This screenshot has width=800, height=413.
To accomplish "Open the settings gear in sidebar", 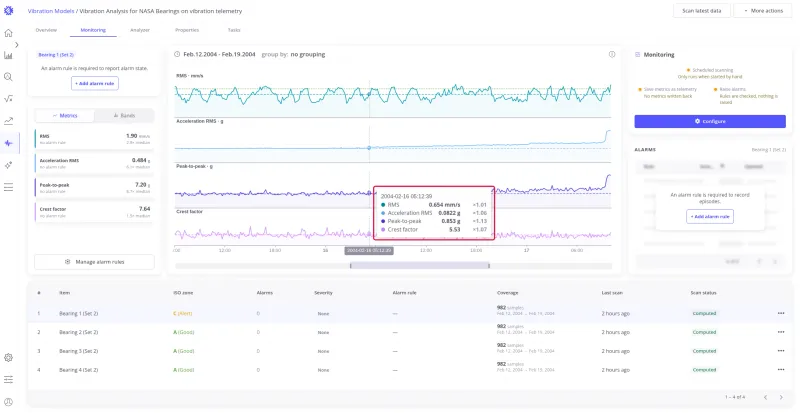I will point(9,358).
